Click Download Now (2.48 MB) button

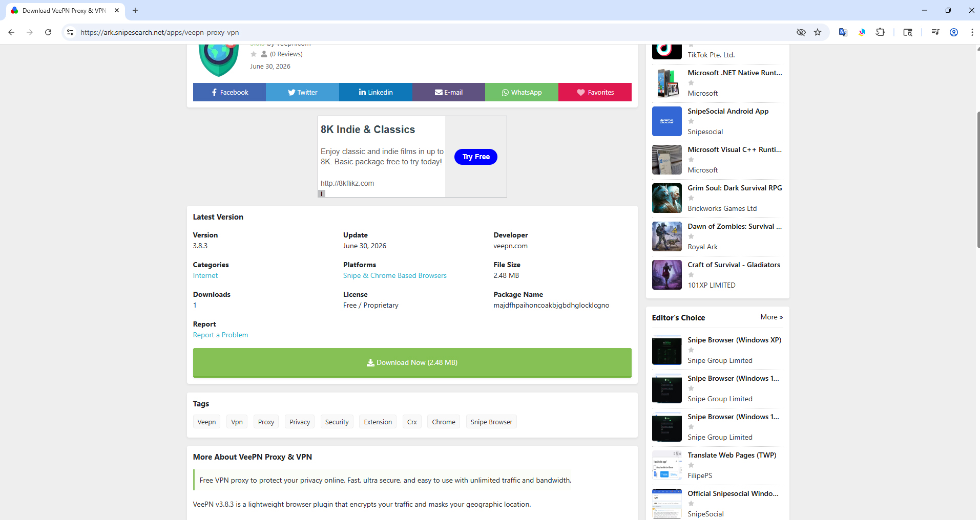point(412,362)
